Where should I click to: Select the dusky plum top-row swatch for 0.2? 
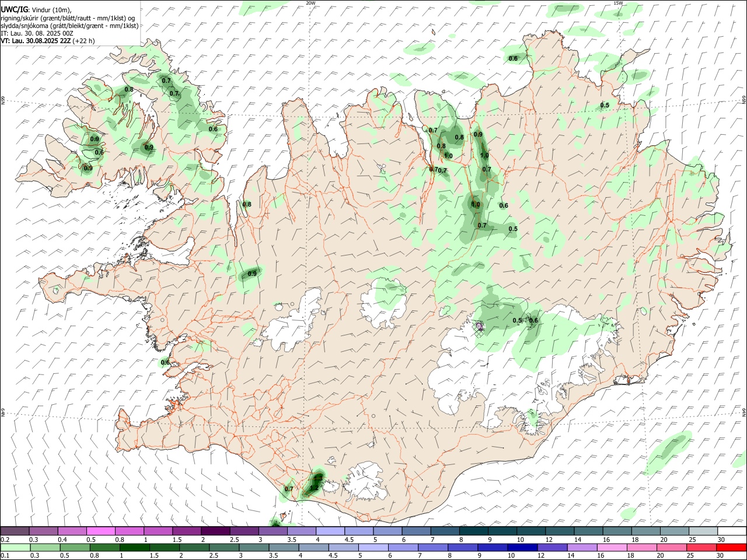[x=15, y=531]
